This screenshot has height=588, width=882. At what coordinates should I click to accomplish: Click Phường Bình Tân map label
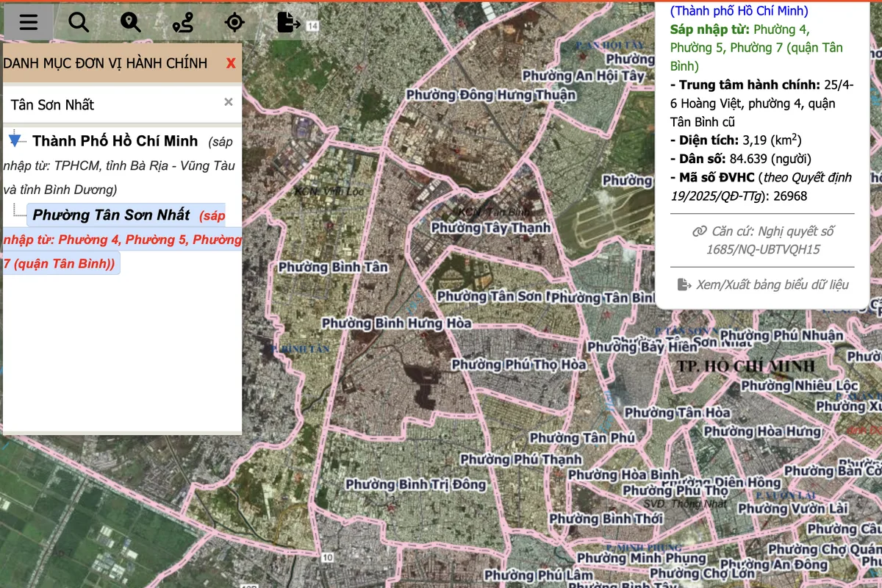coord(333,267)
